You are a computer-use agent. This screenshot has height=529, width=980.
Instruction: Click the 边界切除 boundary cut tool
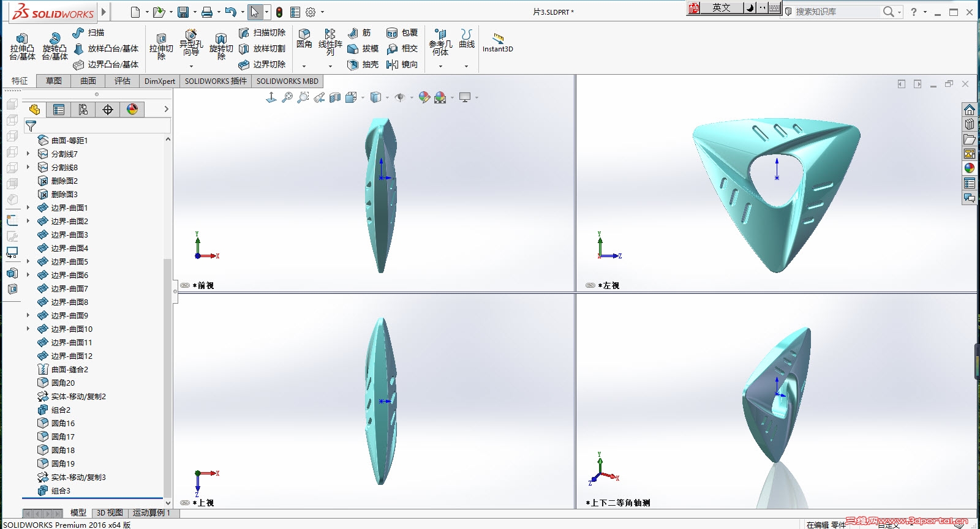point(262,64)
